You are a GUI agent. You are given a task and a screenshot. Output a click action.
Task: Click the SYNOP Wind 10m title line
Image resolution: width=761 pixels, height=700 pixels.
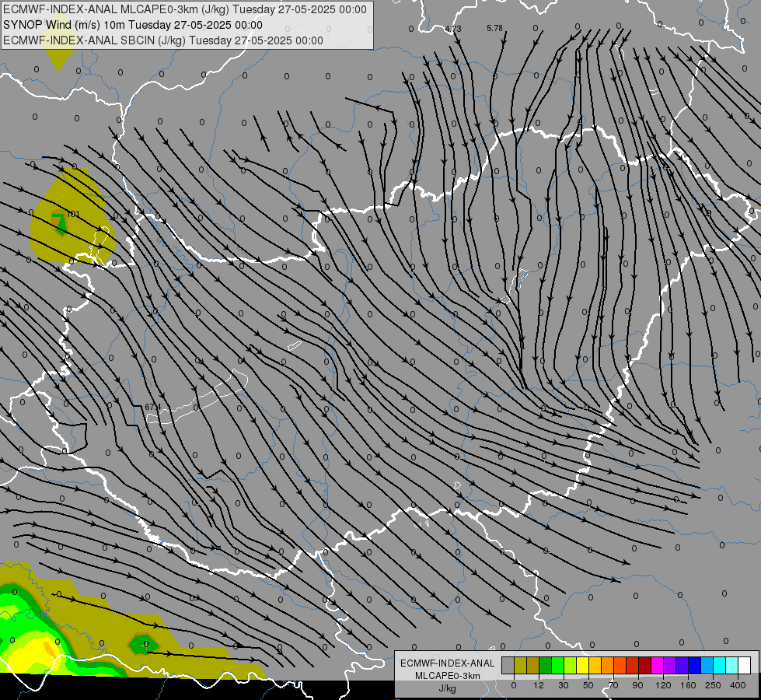tap(133, 25)
